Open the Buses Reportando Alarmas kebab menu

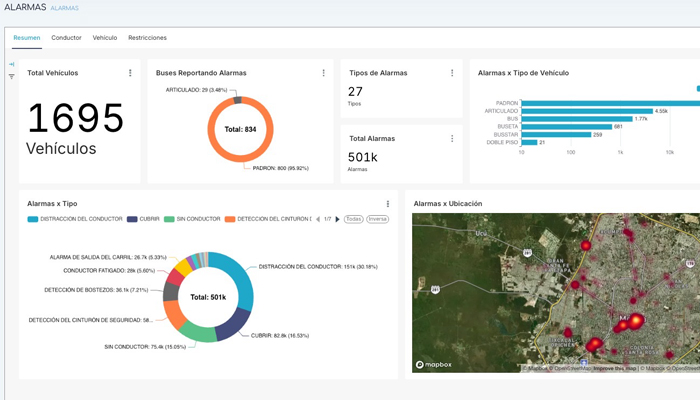coord(324,73)
